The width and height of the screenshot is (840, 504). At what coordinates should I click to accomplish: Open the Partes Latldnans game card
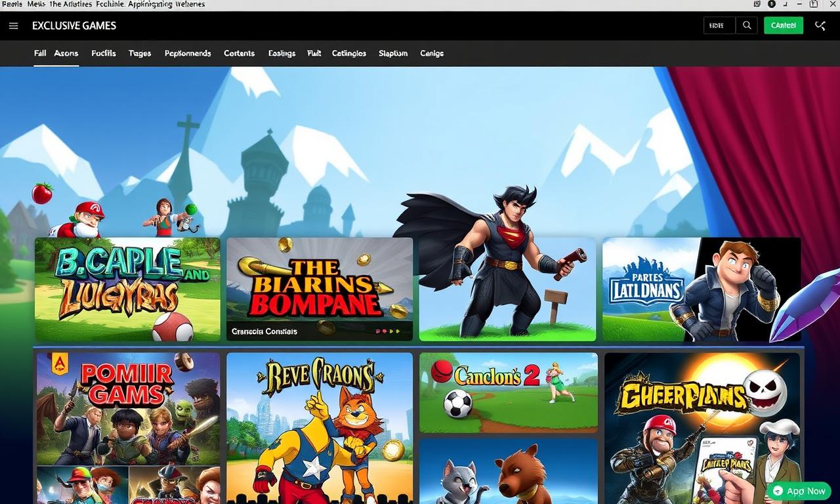tap(702, 289)
